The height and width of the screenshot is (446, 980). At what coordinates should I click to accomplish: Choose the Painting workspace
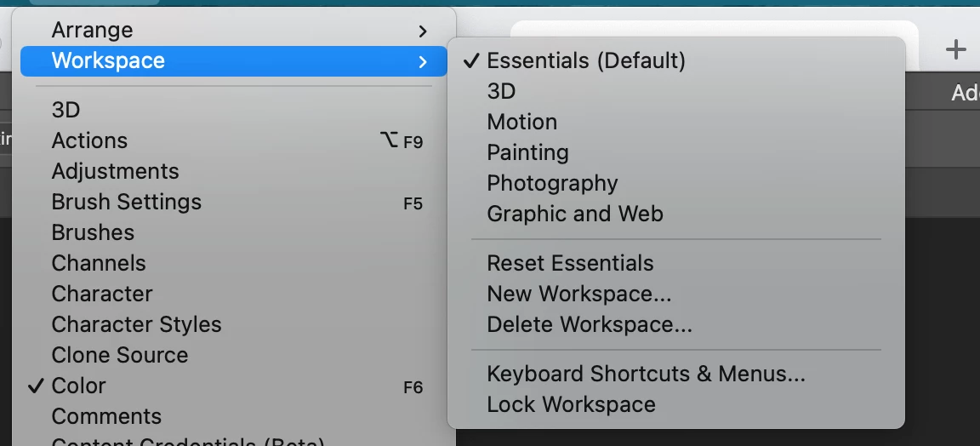point(527,153)
